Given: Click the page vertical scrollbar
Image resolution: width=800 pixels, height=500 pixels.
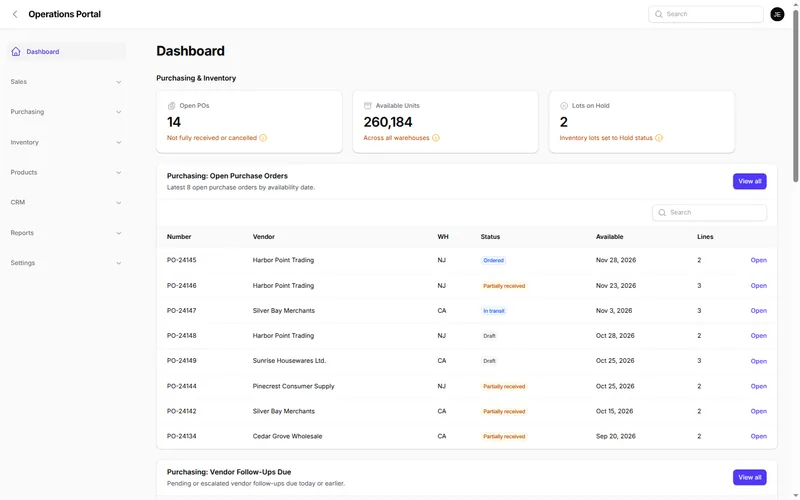Looking at the screenshot, I should tap(795, 96).
